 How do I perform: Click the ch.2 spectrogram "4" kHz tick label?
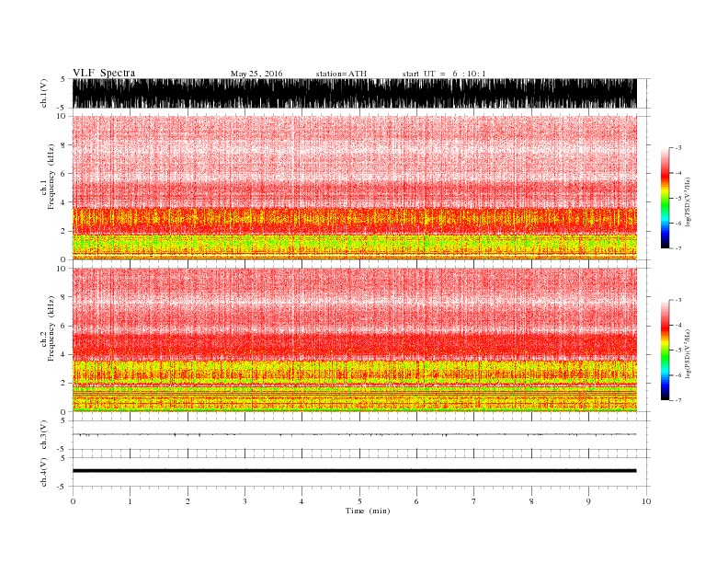tap(63, 354)
